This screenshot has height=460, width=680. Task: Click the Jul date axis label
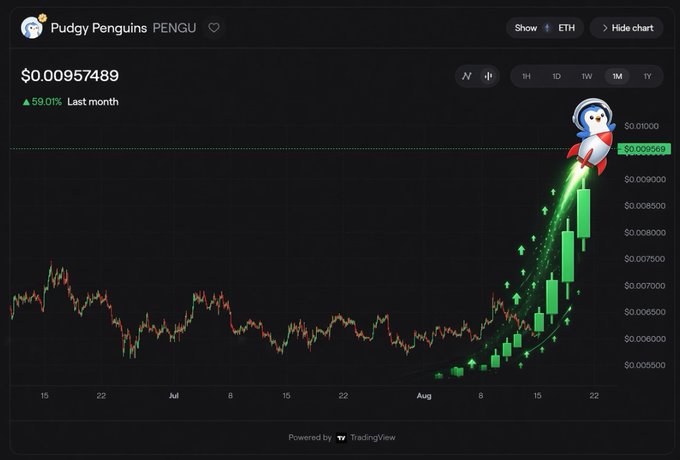pyautogui.click(x=173, y=396)
